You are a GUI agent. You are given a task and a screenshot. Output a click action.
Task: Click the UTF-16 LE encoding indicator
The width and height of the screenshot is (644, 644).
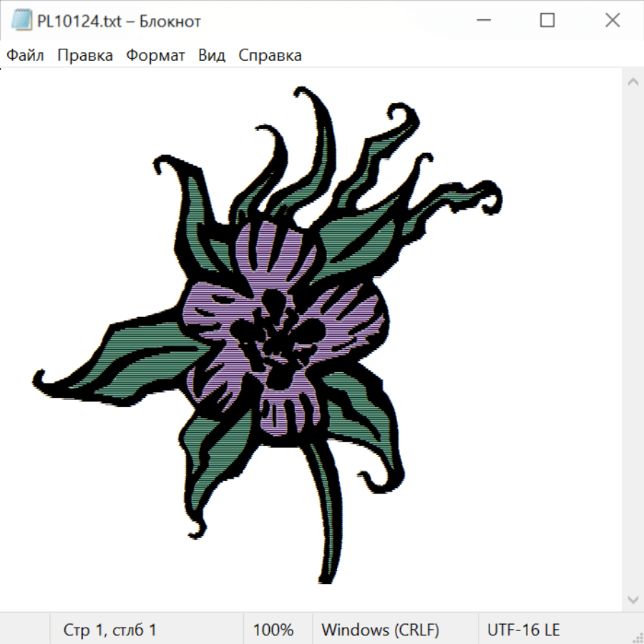pyautogui.click(x=524, y=630)
